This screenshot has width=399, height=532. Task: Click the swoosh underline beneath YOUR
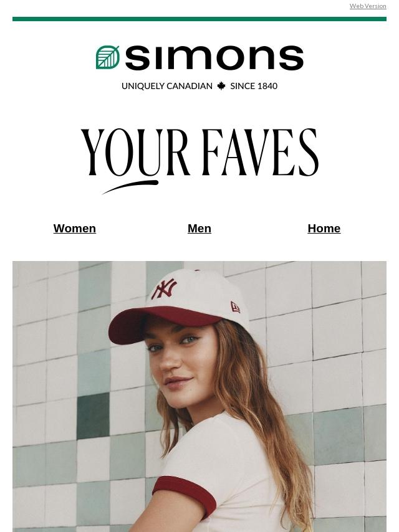(x=130, y=187)
